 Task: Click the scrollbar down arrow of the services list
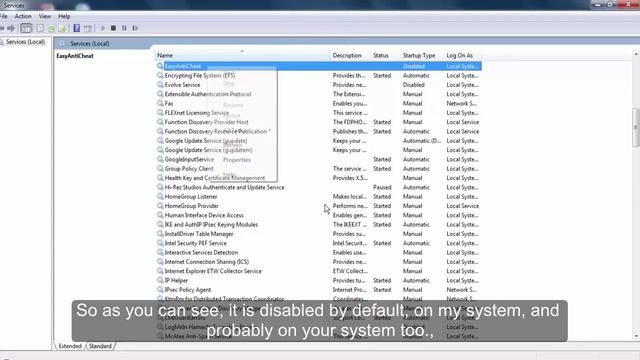tap(636, 336)
